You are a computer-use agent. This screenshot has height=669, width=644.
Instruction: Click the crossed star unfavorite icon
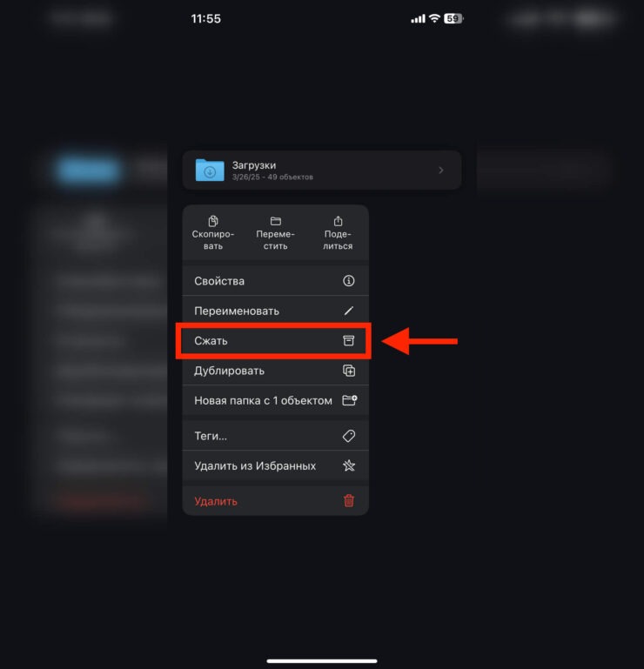pos(349,465)
